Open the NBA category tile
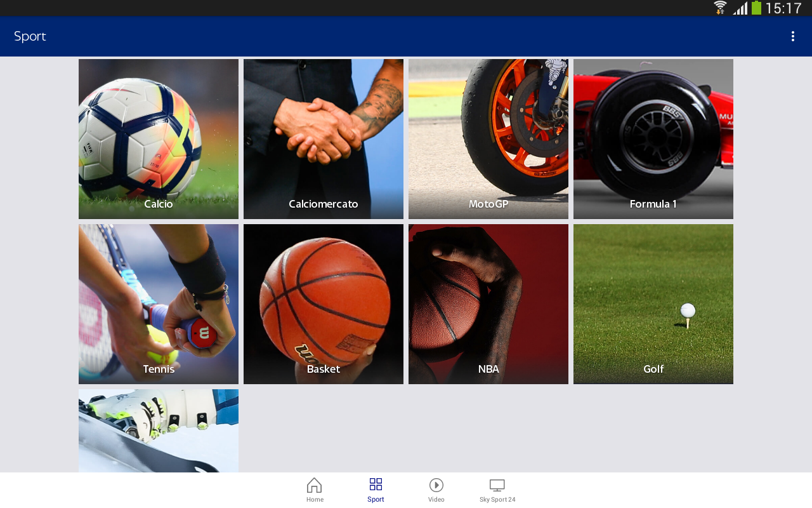812x508 pixels. click(x=488, y=304)
